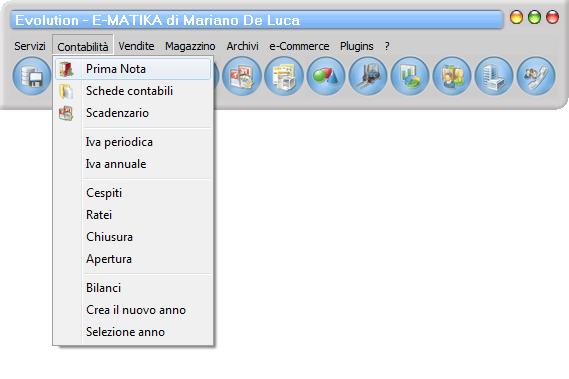The height and width of the screenshot is (379, 569).
Task: Choose Schede contabili from menu
Action: pyautogui.click(x=133, y=91)
